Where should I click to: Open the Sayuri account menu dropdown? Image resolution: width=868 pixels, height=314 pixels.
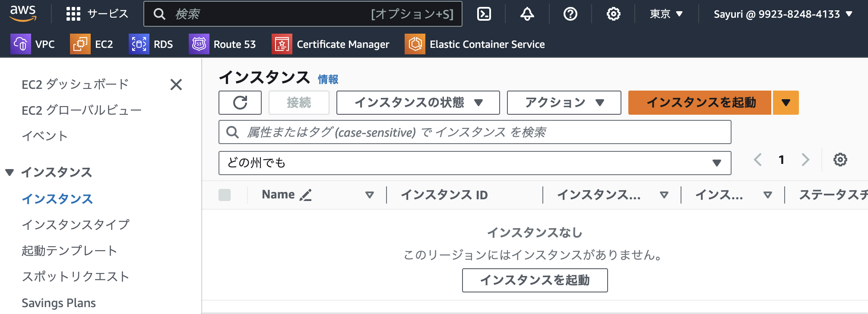point(783,14)
